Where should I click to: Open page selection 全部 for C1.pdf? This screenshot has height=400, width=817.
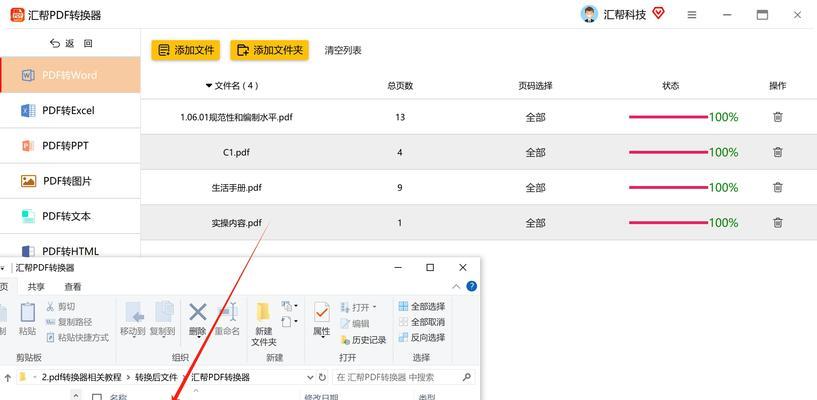535,152
